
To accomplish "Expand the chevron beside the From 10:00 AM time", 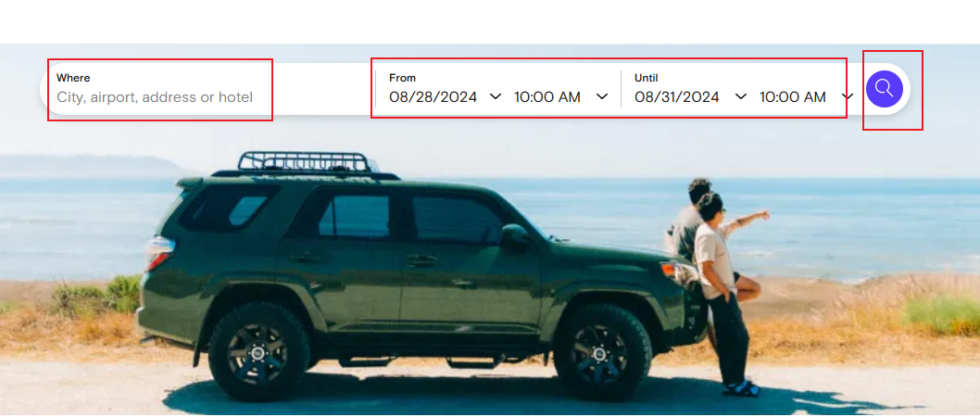I will 602,96.
